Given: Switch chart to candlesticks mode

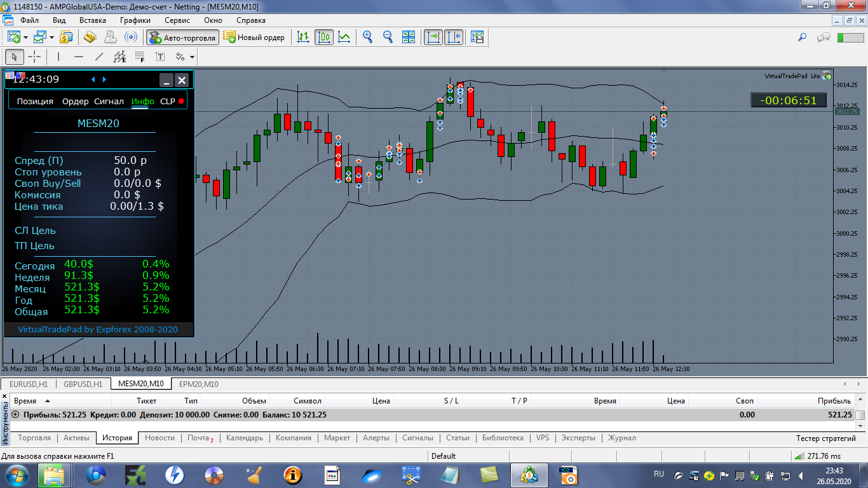Looking at the screenshot, I should (324, 37).
